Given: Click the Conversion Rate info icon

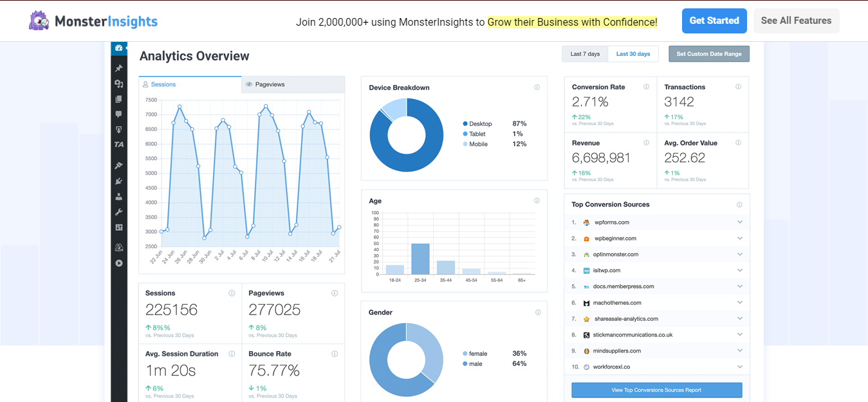Looking at the screenshot, I should point(646,87).
